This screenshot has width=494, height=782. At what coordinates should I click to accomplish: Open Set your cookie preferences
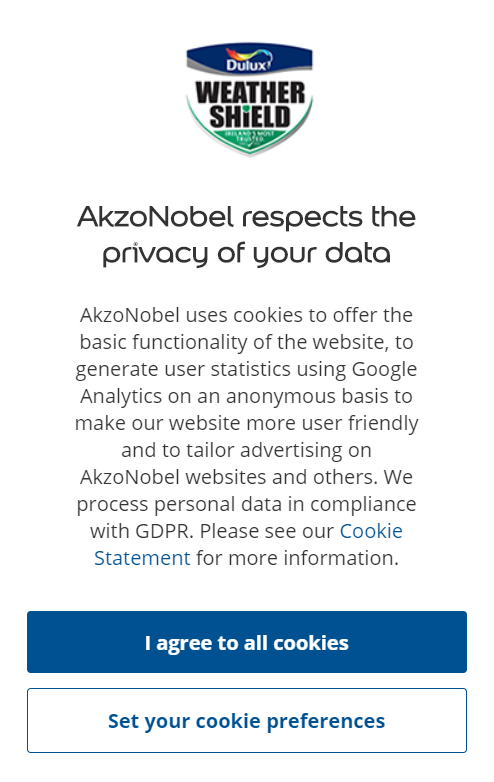pos(247,720)
